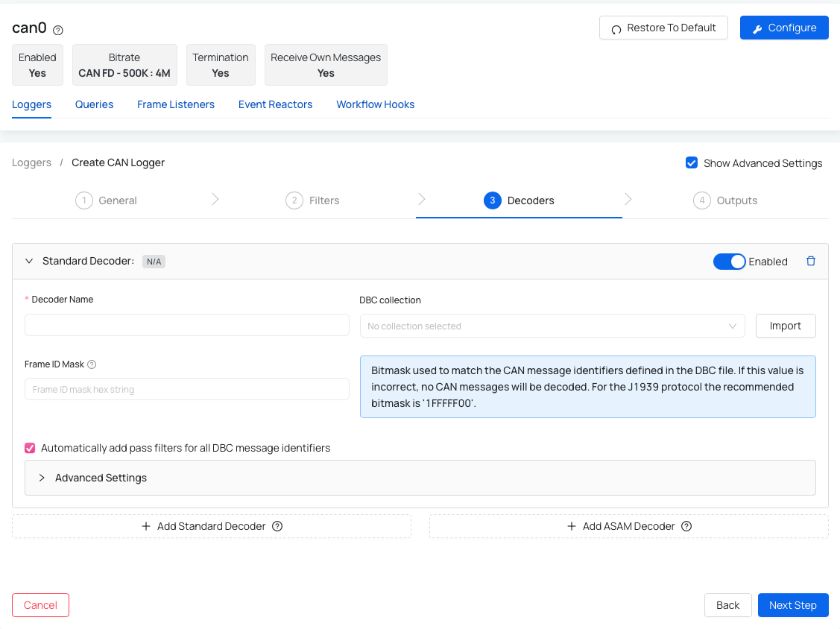Switch to the Frame Listeners tab

click(x=176, y=104)
